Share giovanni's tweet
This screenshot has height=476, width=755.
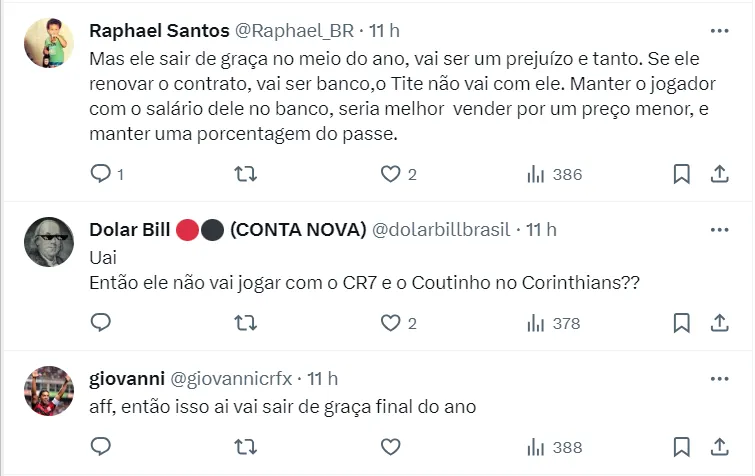pos(718,446)
